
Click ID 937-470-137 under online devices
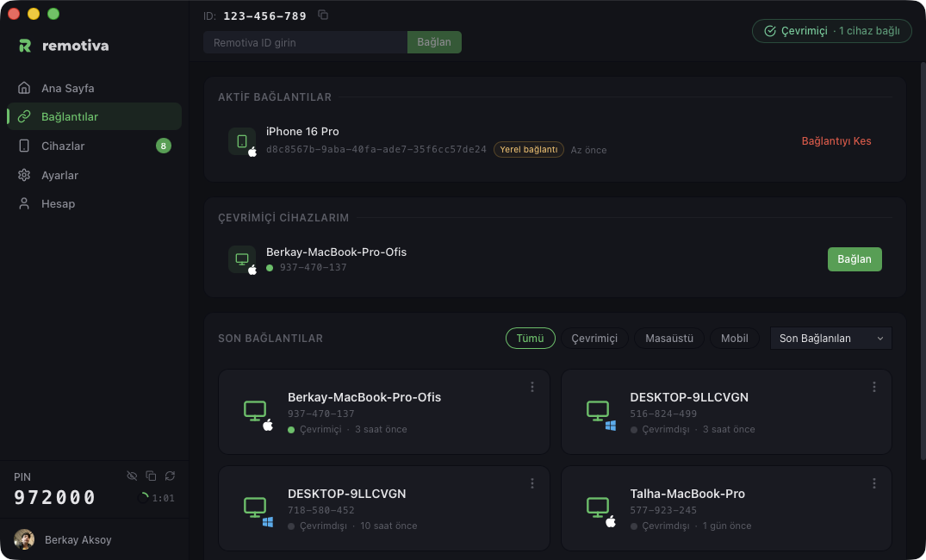pyautogui.click(x=313, y=268)
